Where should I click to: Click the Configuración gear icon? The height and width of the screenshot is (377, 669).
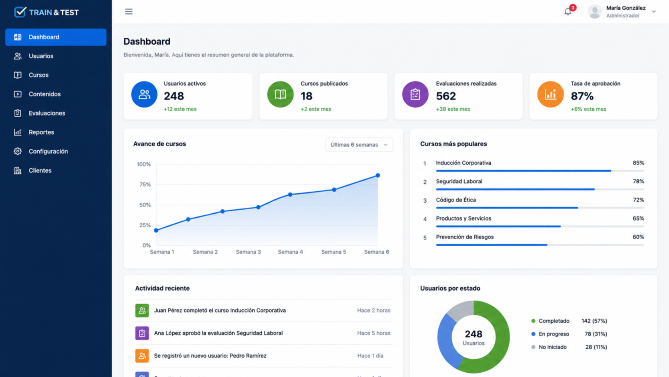click(17, 151)
